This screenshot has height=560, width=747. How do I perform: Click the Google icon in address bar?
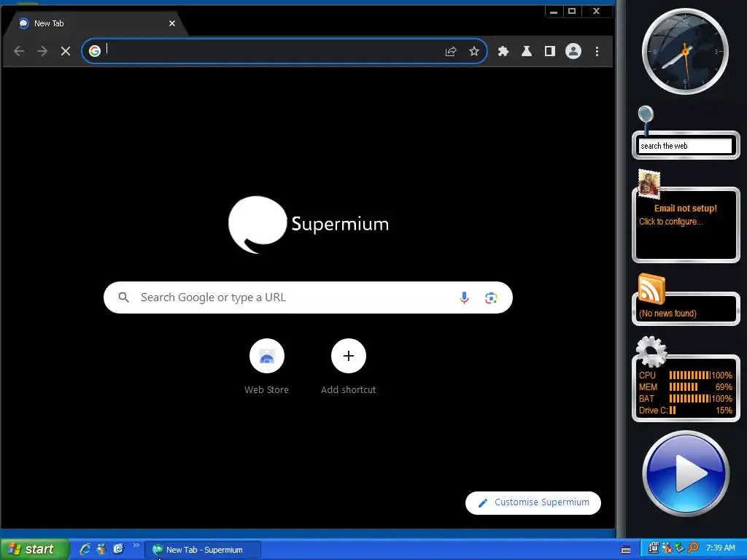[x=95, y=51]
